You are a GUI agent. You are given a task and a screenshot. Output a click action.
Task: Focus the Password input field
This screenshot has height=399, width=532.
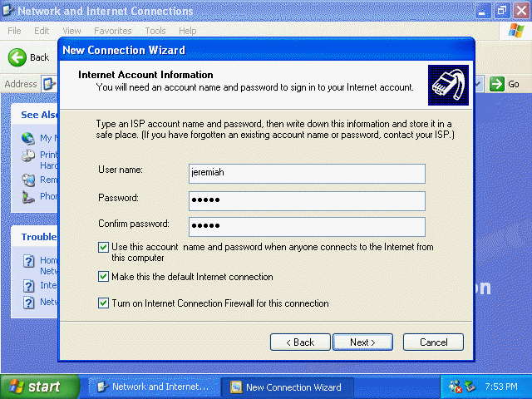[x=307, y=200]
